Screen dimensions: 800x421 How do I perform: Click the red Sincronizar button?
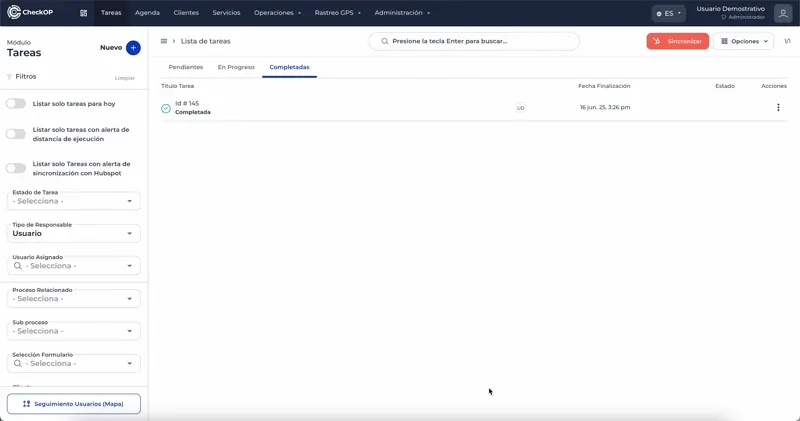click(678, 41)
